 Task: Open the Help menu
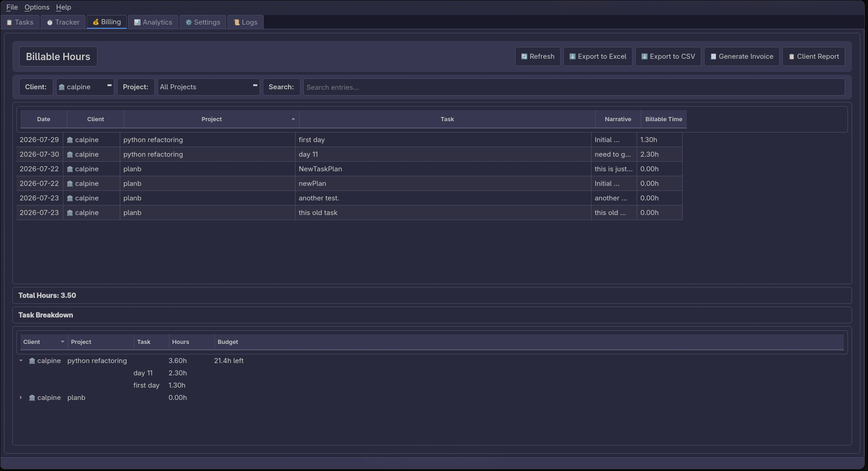[x=63, y=7]
